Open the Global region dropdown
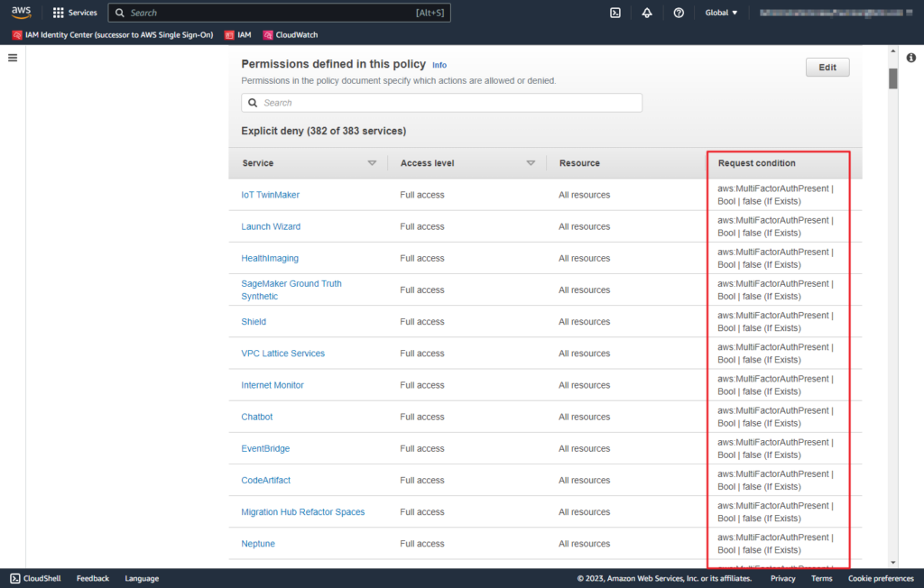The height and width of the screenshot is (588, 924). click(721, 13)
